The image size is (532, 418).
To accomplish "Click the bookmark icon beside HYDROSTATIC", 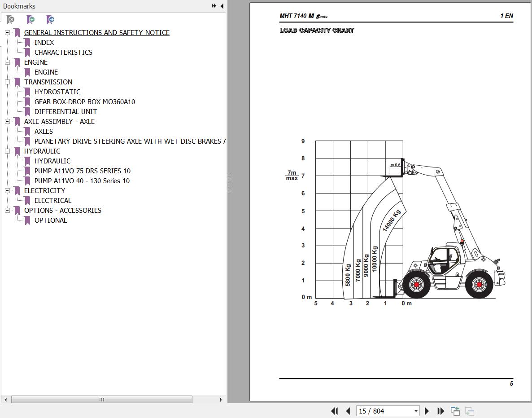I will [27, 92].
